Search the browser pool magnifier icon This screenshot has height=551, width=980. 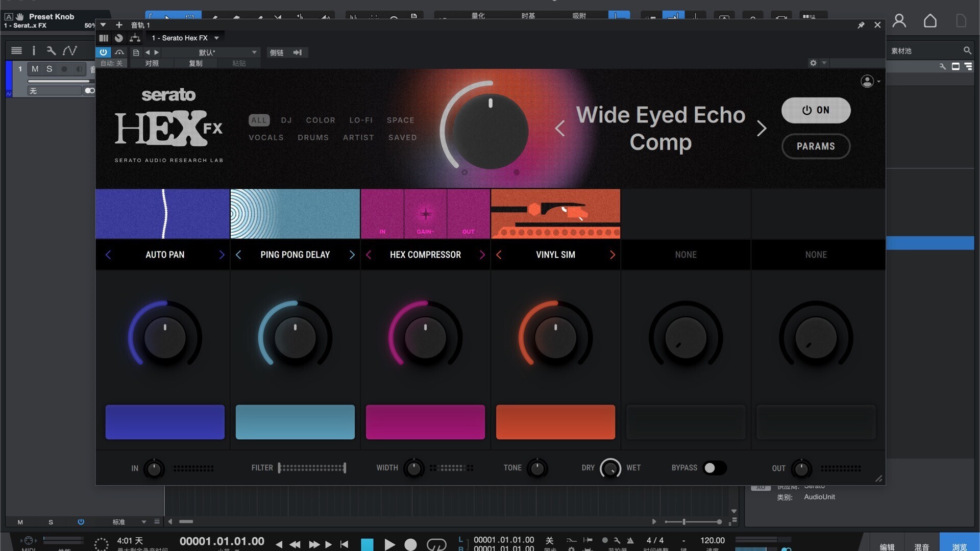click(967, 51)
